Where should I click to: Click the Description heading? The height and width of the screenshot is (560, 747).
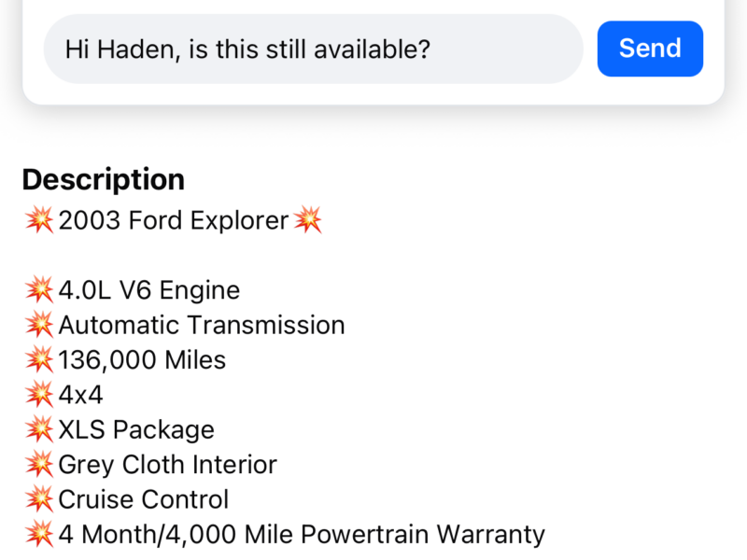(x=104, y=179)
